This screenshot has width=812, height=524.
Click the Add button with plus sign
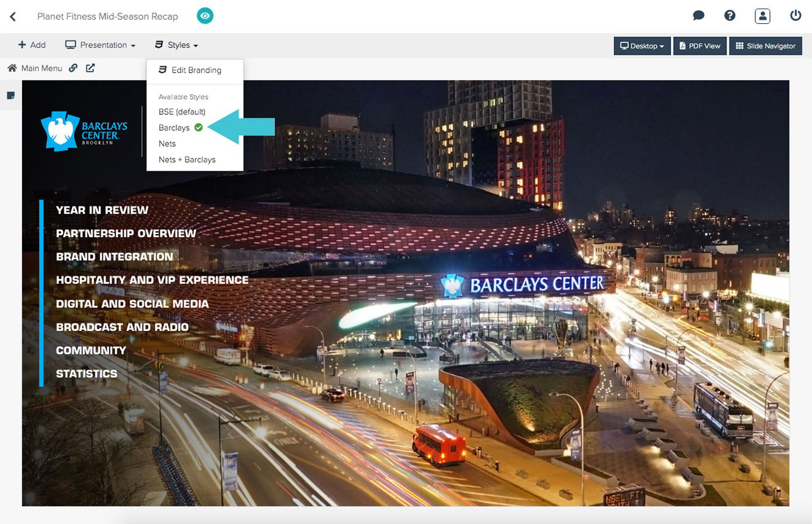(32, 45)
